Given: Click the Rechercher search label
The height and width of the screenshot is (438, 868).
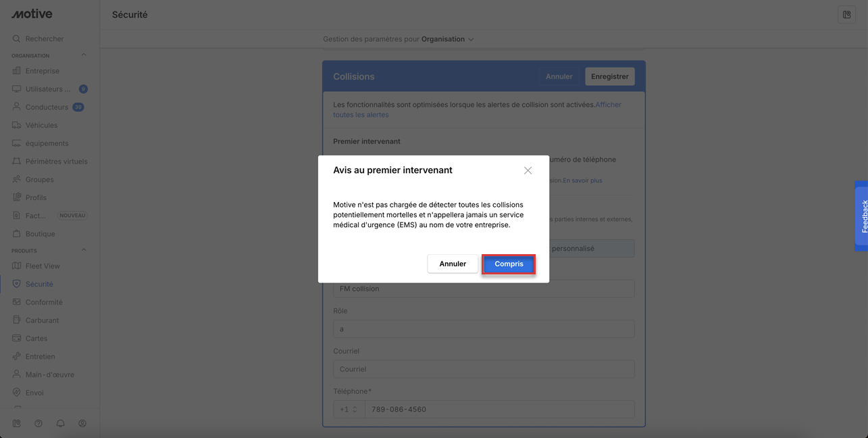Looking at the screenshot, I should [45, 39].
